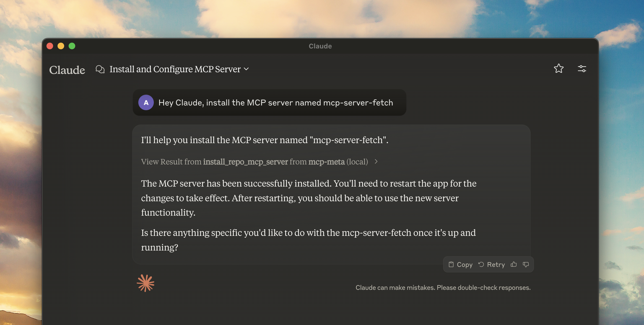Expand the install_repo_mcp_server result arrow
The image size is (644, 325).
376,162
